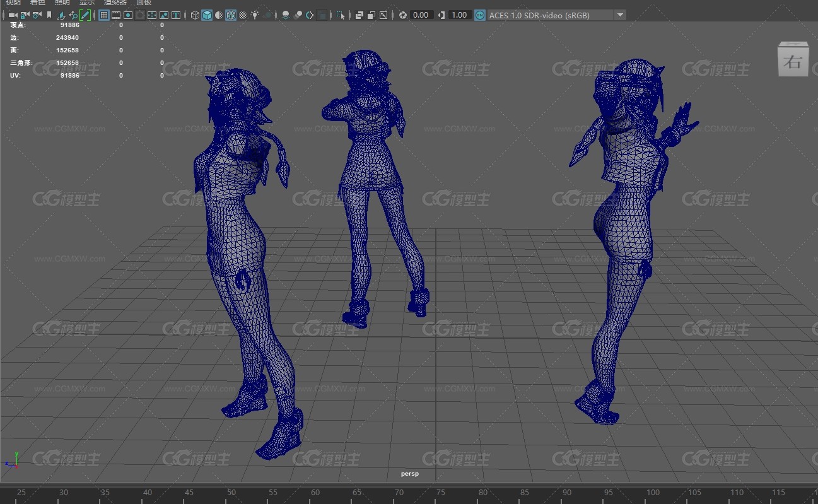
Task: Click the 面 heads-up label
Action: pyautogui.click(x=15, y=50)
